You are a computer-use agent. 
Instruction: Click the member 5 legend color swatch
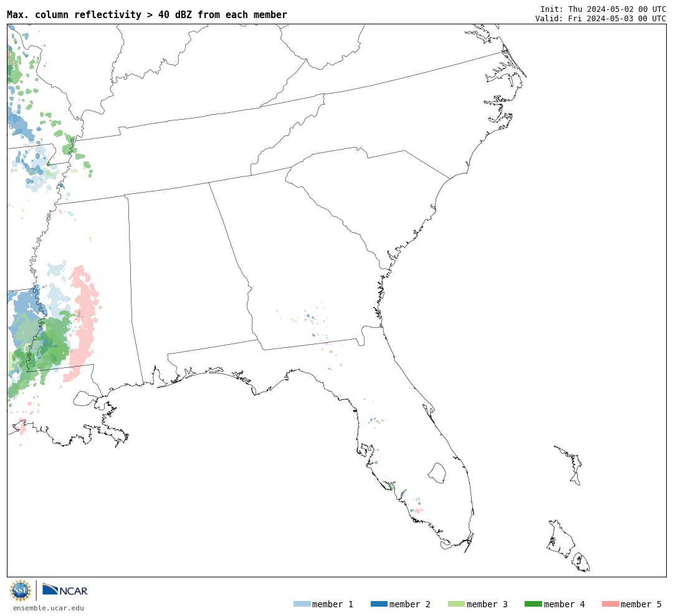click(610, 604)
